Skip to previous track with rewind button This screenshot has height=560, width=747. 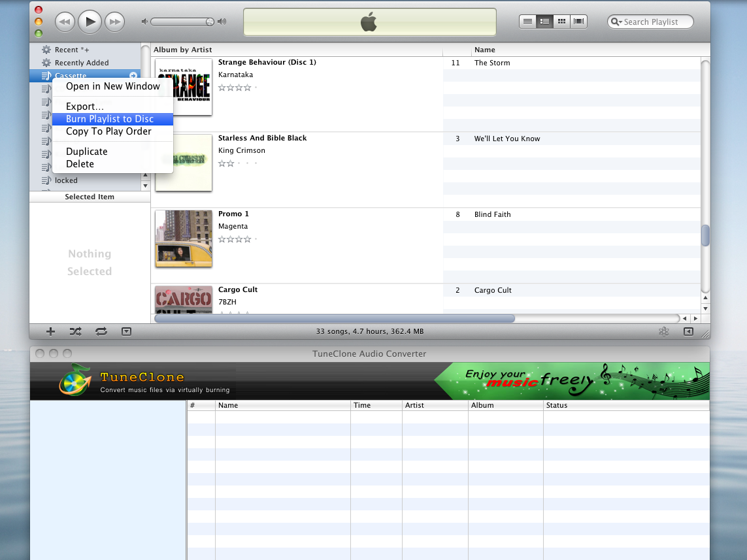tap(65, 22)
